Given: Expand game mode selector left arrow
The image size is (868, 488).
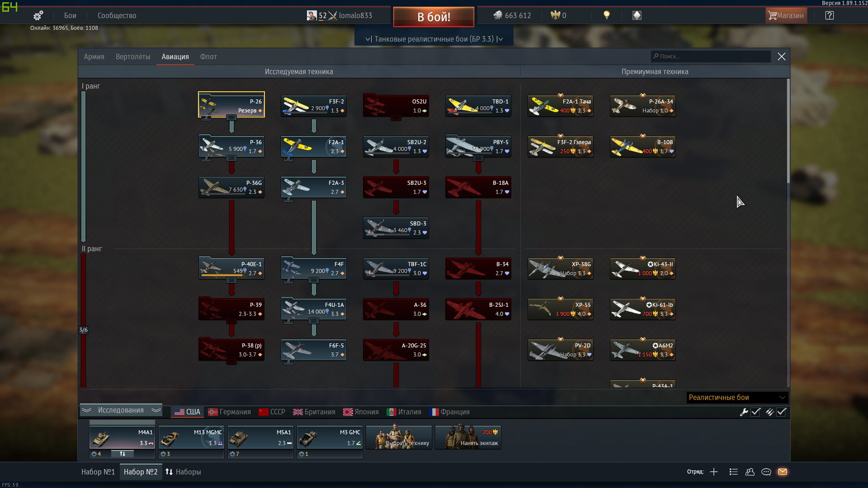Looking at the screenshot, I should point(368,39).
